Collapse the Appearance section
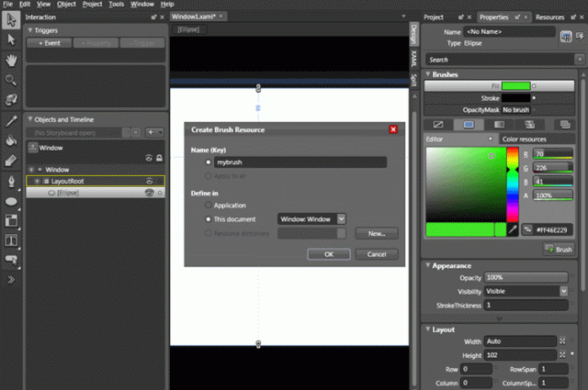Viewport: 588px width, 390px height. pos(427,265)
